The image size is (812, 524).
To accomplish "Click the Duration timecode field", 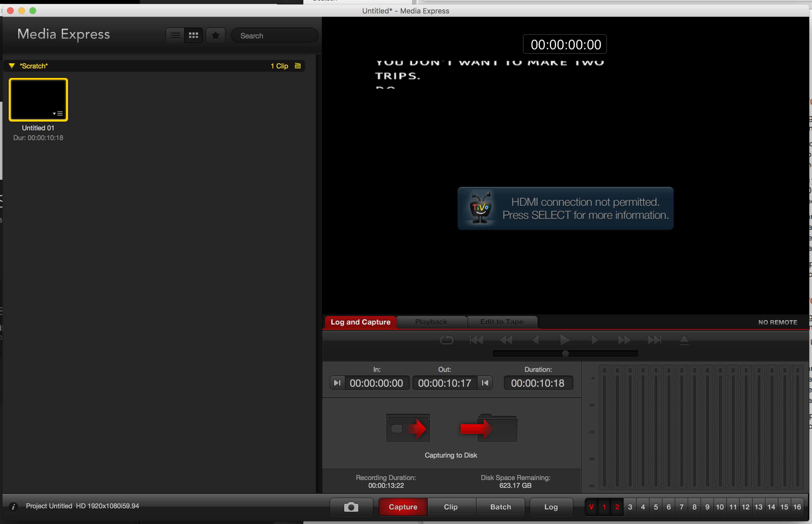I will (x=538, y=383).
